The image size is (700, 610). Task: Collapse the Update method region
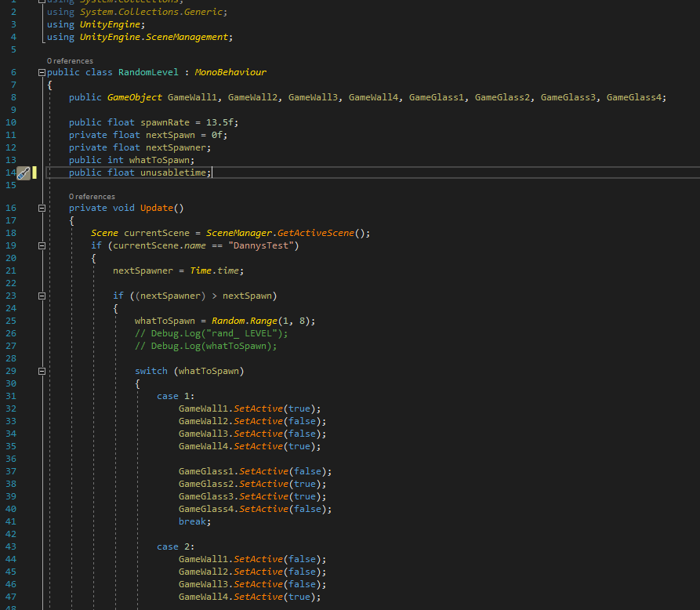(42, 208)
